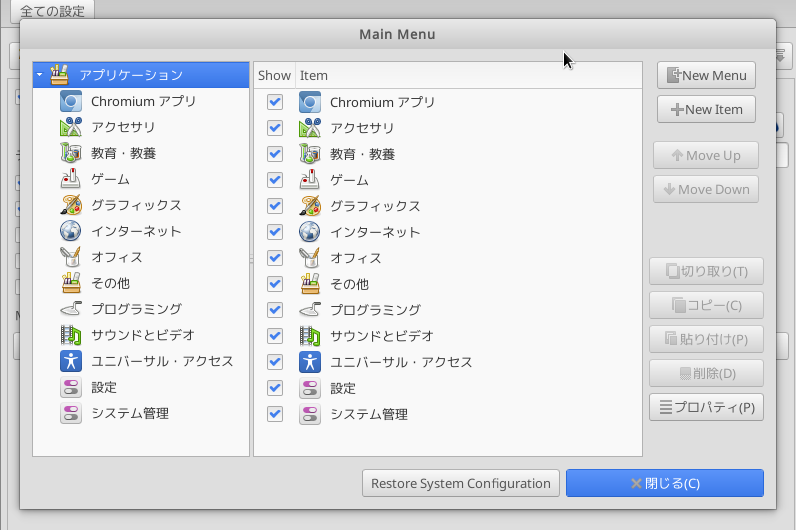Click the インターネット globe icon in the left tree
The height and width of the screenshot is (530, 796).
pyautogui.click(x=71, y=231)
